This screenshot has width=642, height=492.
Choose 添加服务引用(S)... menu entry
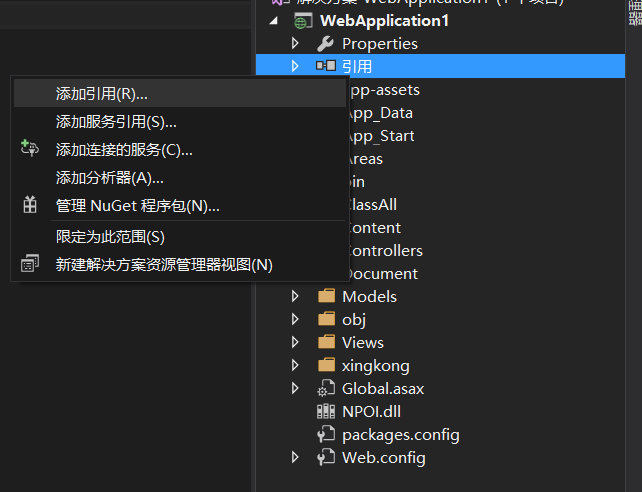coord(180,122)
